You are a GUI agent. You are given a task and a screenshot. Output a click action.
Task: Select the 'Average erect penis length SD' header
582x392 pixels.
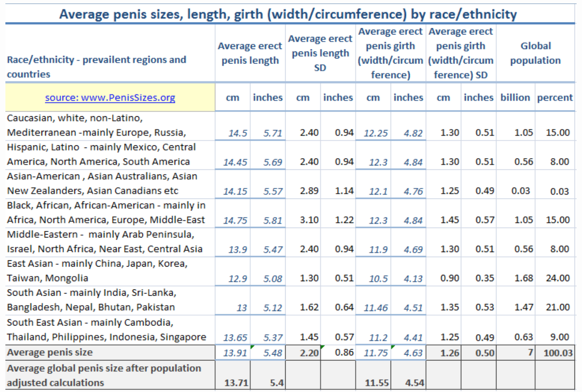click(320, 53)
